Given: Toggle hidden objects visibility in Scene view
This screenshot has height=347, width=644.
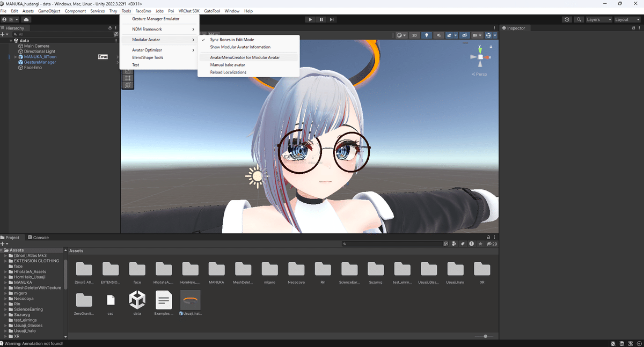Looking at the screenshot, I should point(465,35).
